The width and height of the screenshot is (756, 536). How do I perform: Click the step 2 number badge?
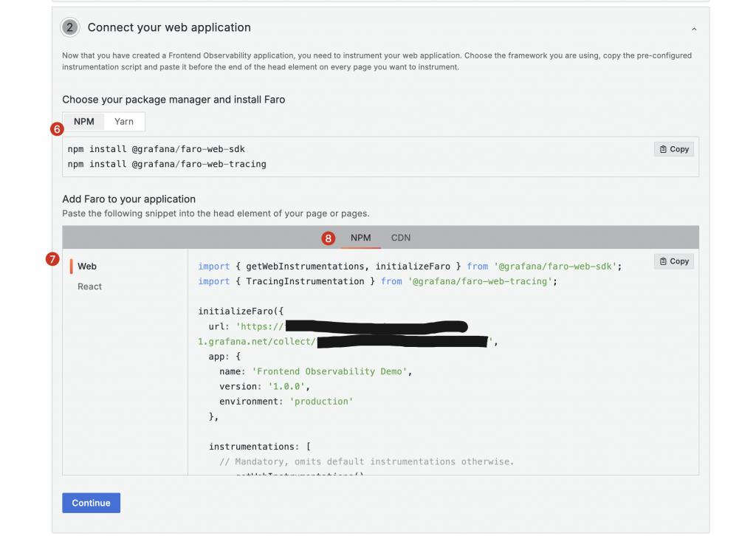70,27
